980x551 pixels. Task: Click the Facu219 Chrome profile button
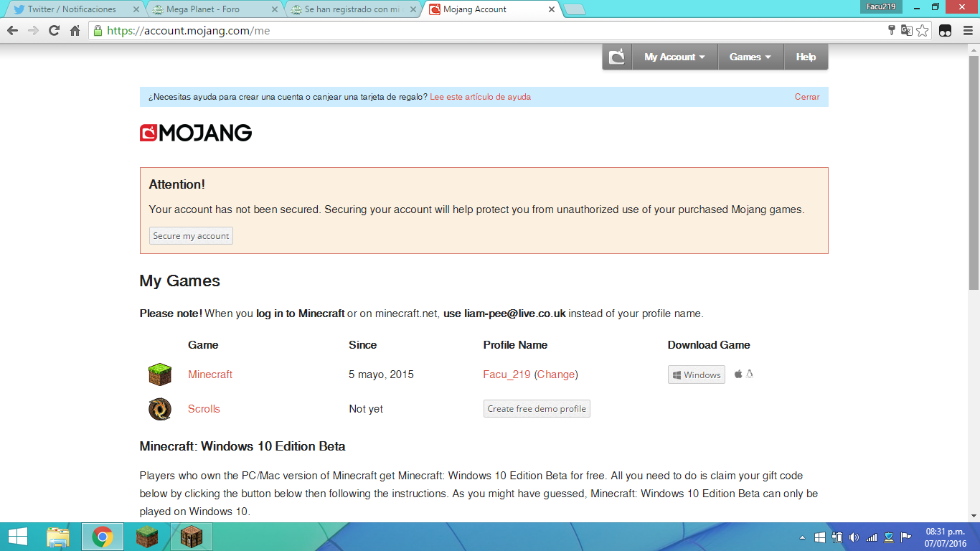click(881, 6)
